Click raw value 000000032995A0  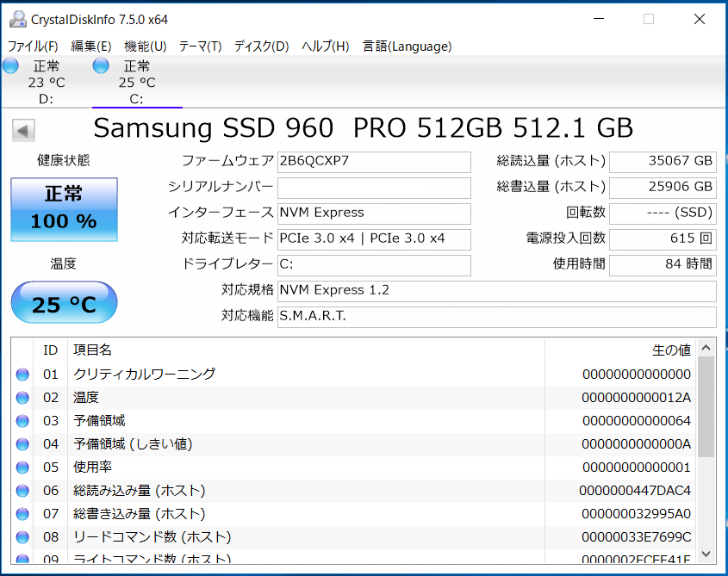click(636, 514)
